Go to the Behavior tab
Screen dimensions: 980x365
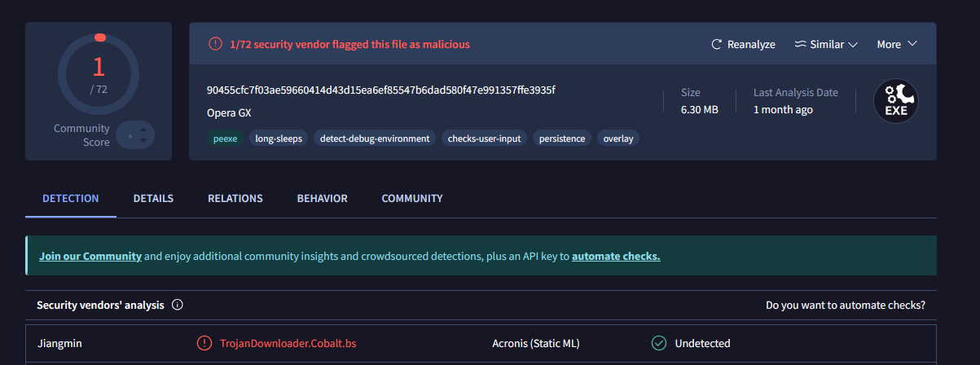point(322,198)
